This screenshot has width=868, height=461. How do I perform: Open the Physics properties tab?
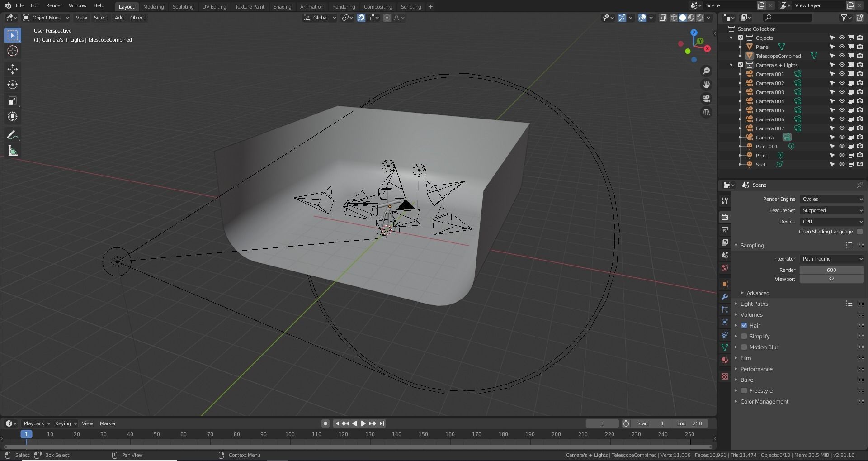pos(725,322)
